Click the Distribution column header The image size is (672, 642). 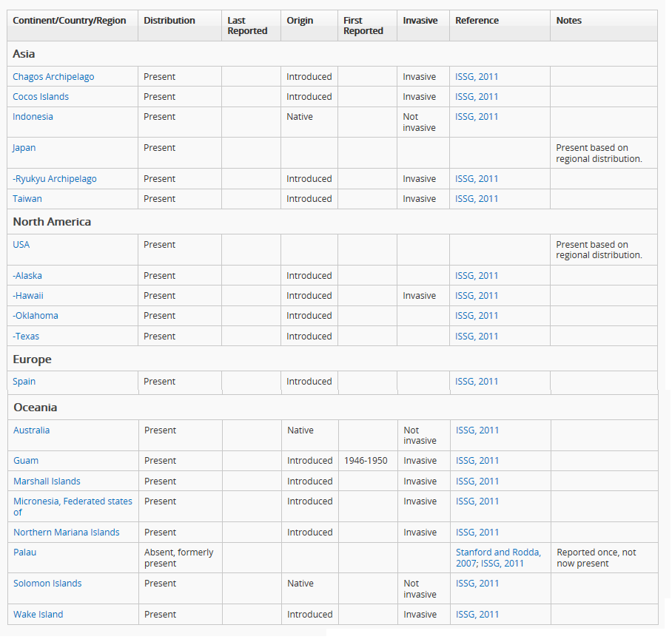coord(169,21)
